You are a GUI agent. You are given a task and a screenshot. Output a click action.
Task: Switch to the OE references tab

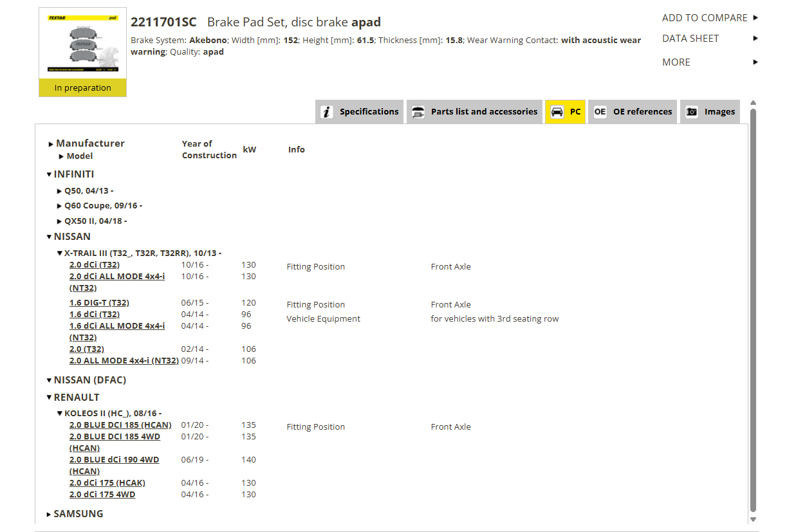(633, 112)
